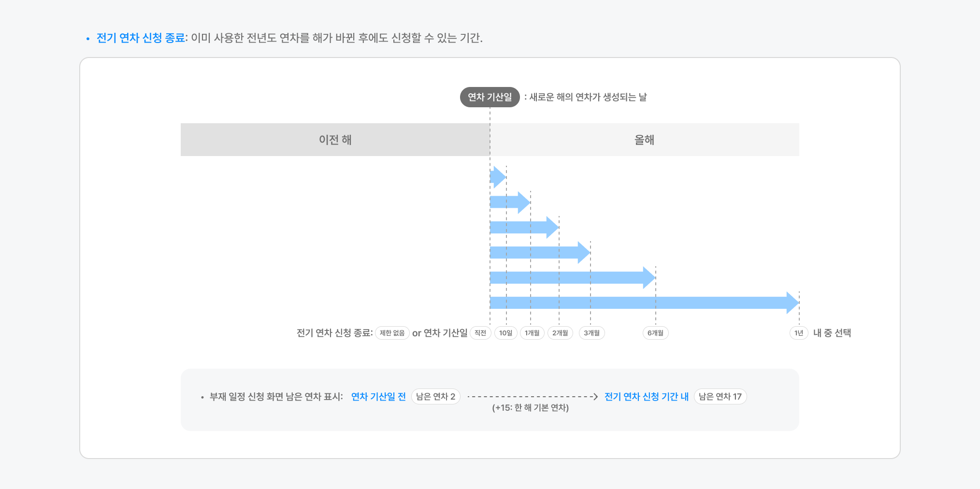
Task: Click the blue arrow head ending at 6개월
Action: 649,278
